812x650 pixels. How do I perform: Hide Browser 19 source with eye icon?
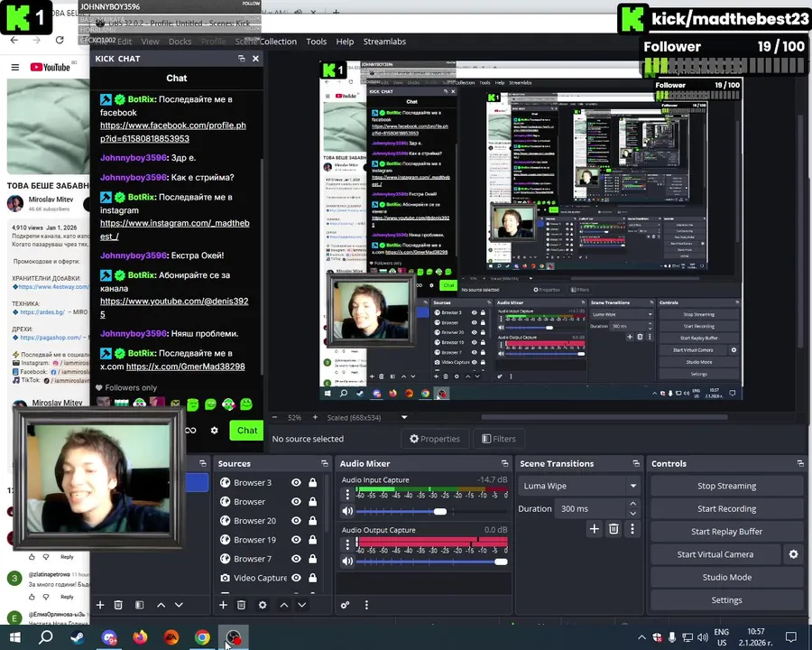coord(296,540)
